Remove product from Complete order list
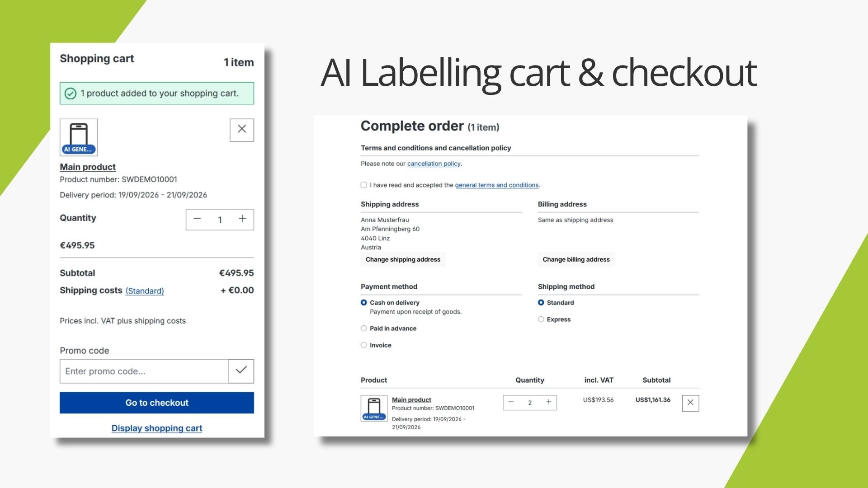This screenshot has width=868, height=488. point(690,403)
